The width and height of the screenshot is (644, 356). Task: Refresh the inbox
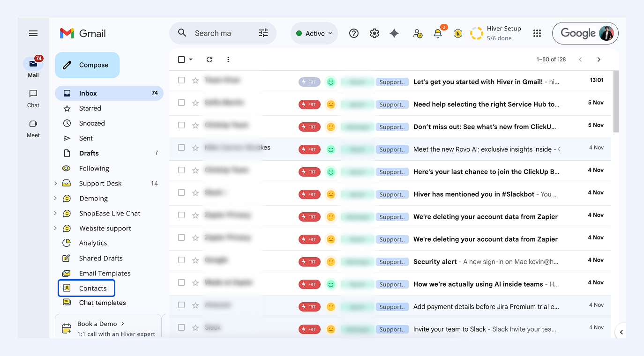click(210, 59)
